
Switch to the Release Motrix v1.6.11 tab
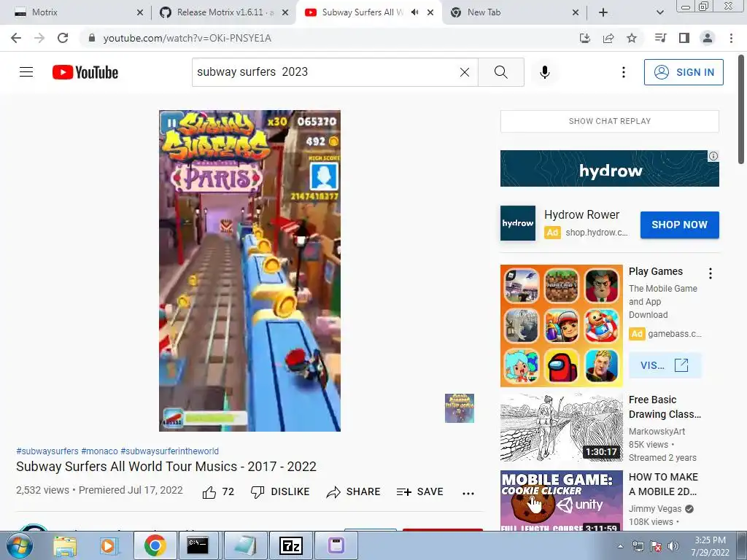(224, 12)
